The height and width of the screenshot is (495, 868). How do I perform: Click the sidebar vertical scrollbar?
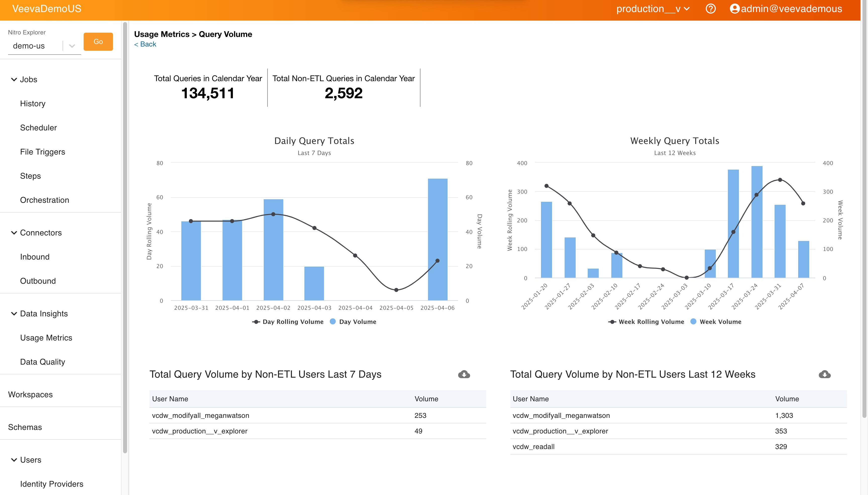tap(125, 238)
